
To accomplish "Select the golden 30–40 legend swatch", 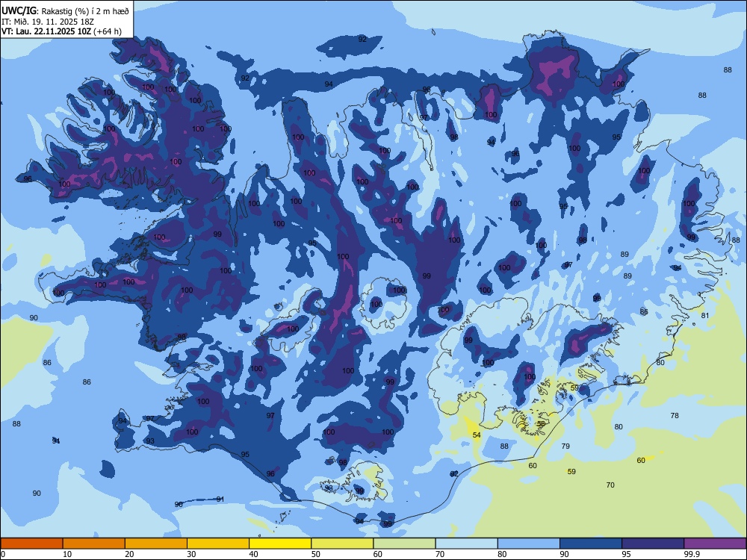I will click(x=218, y=544).
